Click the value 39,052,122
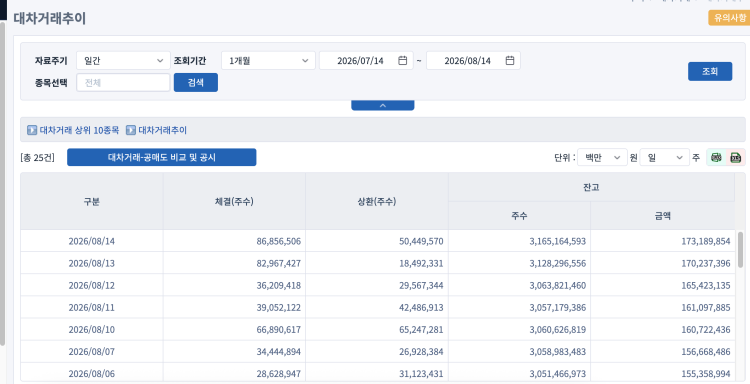This screenshot has height=384, width=750. 279,307
